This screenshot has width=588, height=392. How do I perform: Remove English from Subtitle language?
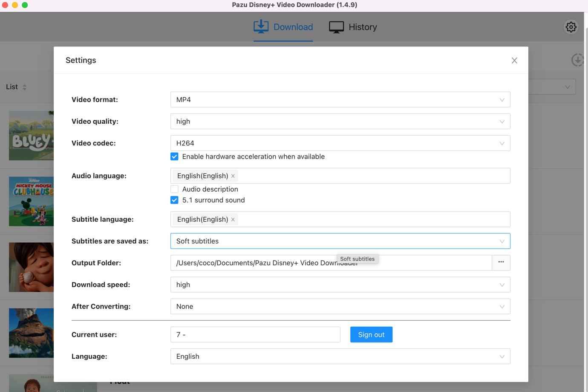click(x=233, y=220)
